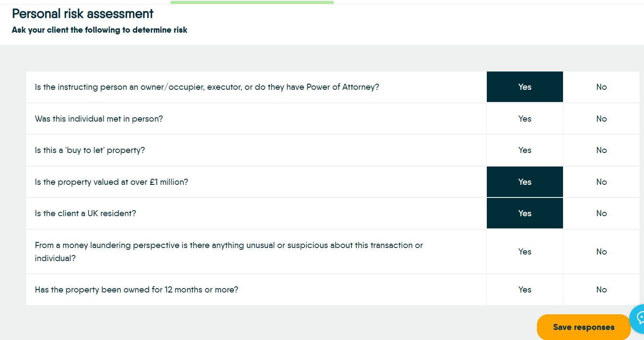Answer No to money laundering suspicion question
The width and height of the screenshot is (644, 340).
pos(601,252)
